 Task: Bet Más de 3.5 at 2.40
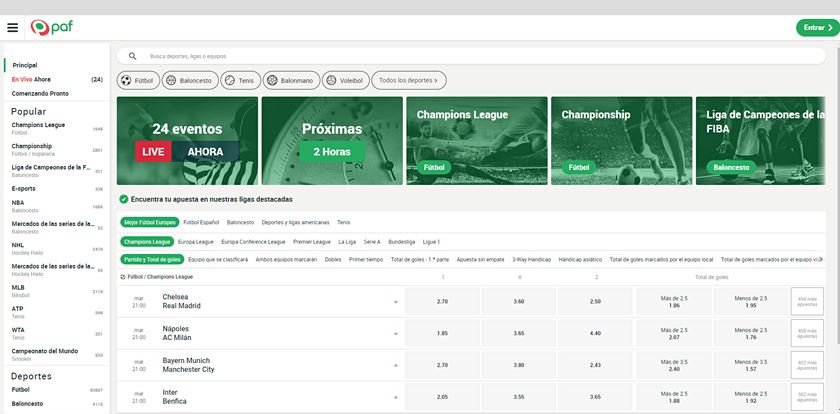coord(674,365)
